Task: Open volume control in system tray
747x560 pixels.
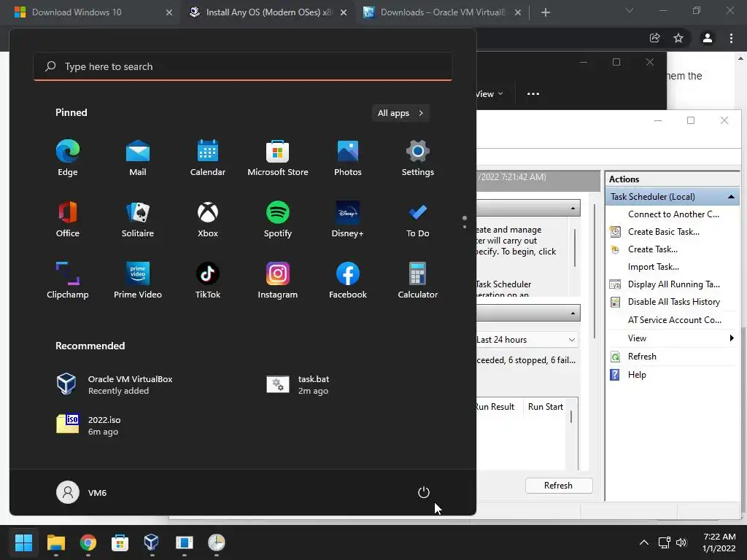Action: 681,542
